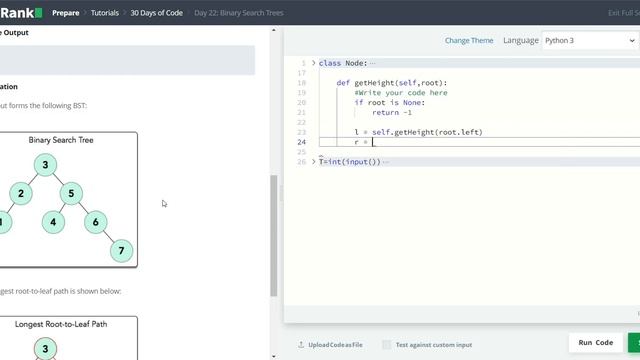Click comment '#Write your code here'
The height and width of the screenshot is (360, 640).
pyautogui.click(x=401, y=93)
